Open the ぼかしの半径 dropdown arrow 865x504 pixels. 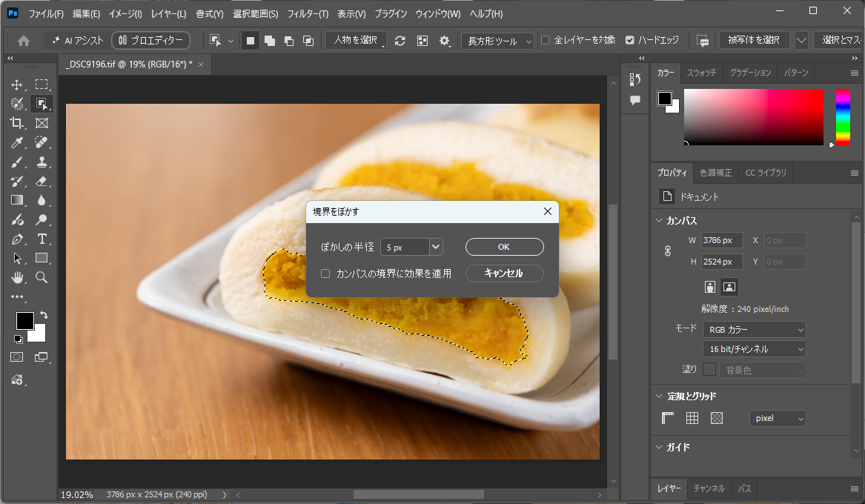click(436, 247)
